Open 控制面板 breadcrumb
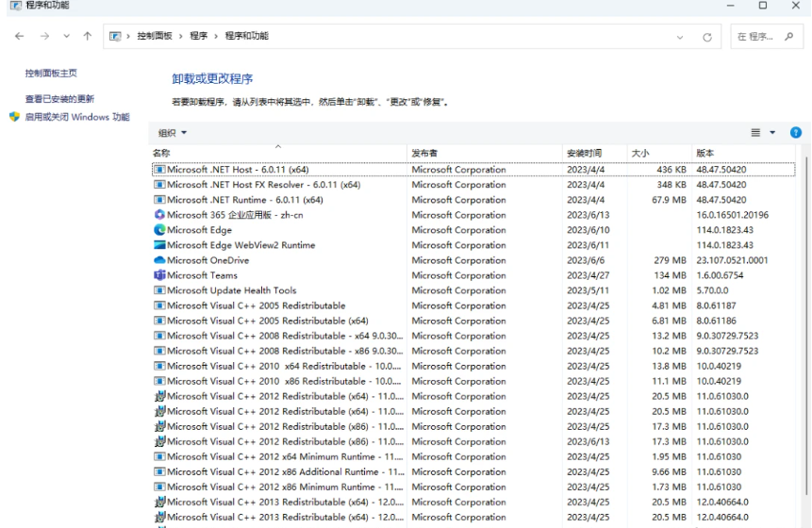The width and height of the screenshot is (812, 528). (155, 36)
